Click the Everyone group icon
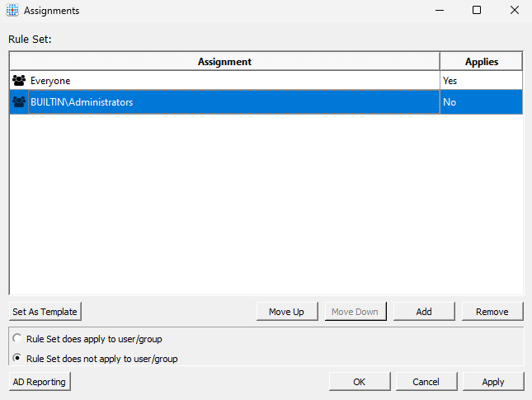The image size is (532, 400). coord(19,81)
